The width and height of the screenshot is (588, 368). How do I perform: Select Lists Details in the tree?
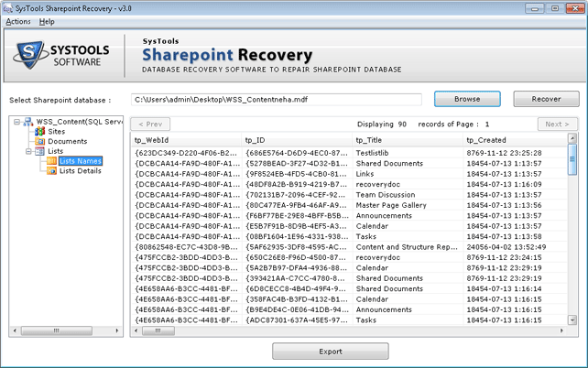[81, 171]
